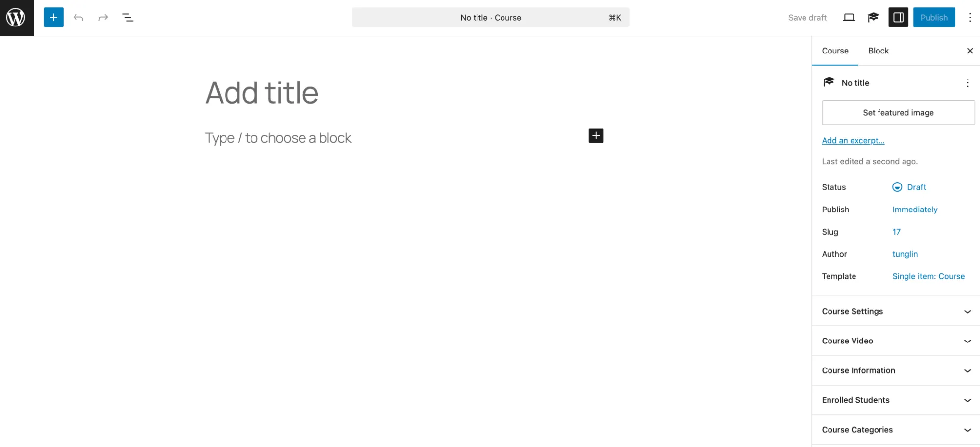Image resolution: width=980 pixels, height=447 pixels.
Task: Switch to the Block tab
Action: [x=878, y=51]
